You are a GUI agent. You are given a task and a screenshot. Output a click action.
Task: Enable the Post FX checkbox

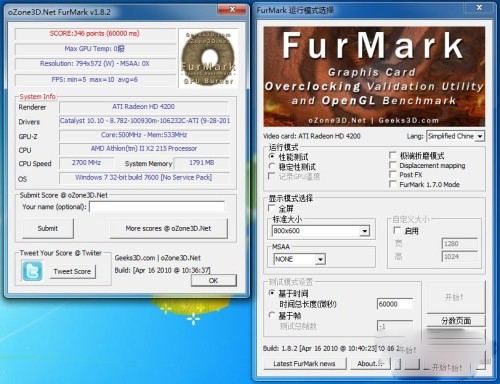click(x=393, y=174)
